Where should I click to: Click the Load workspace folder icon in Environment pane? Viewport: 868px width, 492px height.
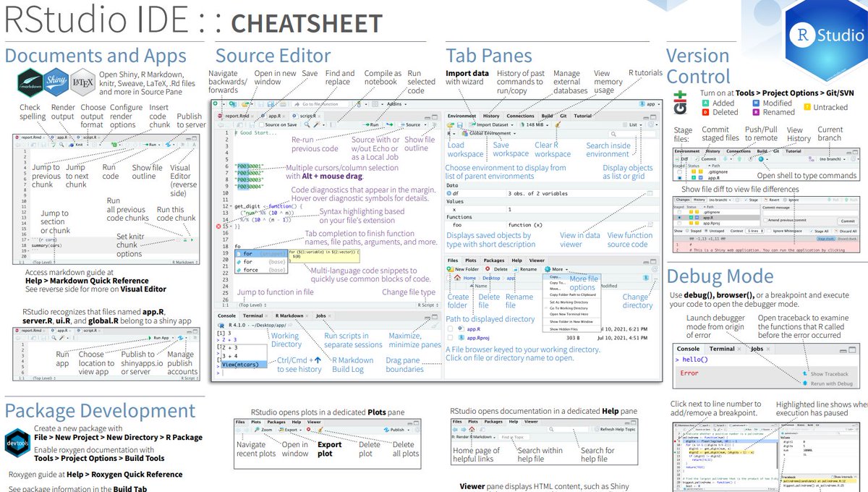tap(450, 124)
